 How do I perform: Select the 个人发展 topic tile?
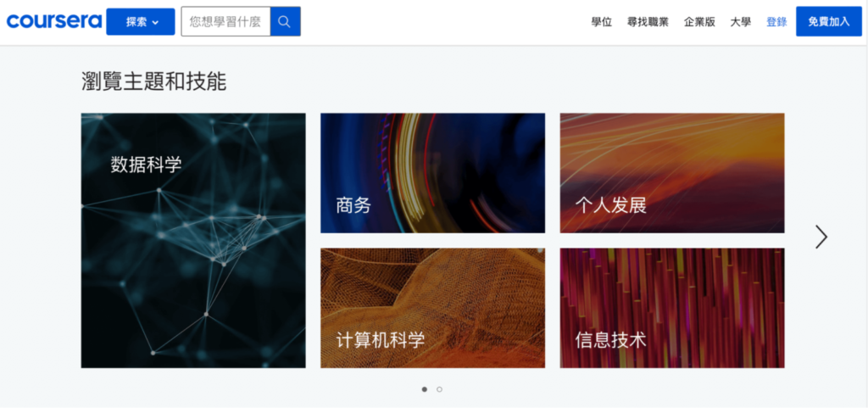[671, 173]
